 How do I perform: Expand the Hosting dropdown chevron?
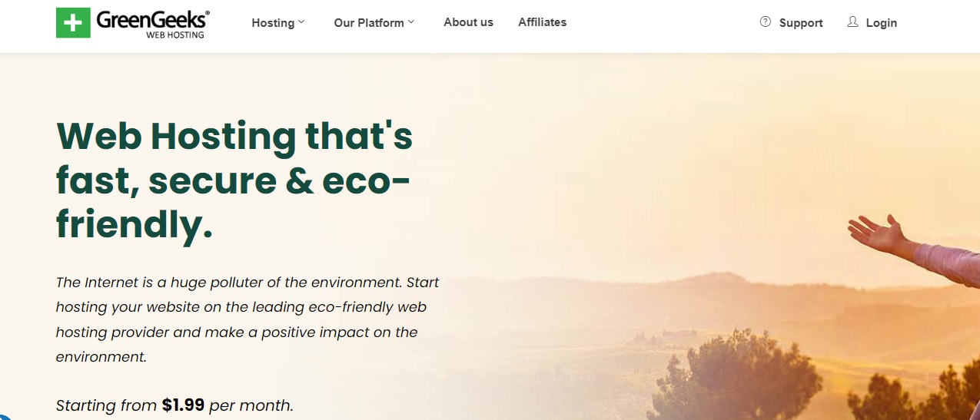pos(301,22)
